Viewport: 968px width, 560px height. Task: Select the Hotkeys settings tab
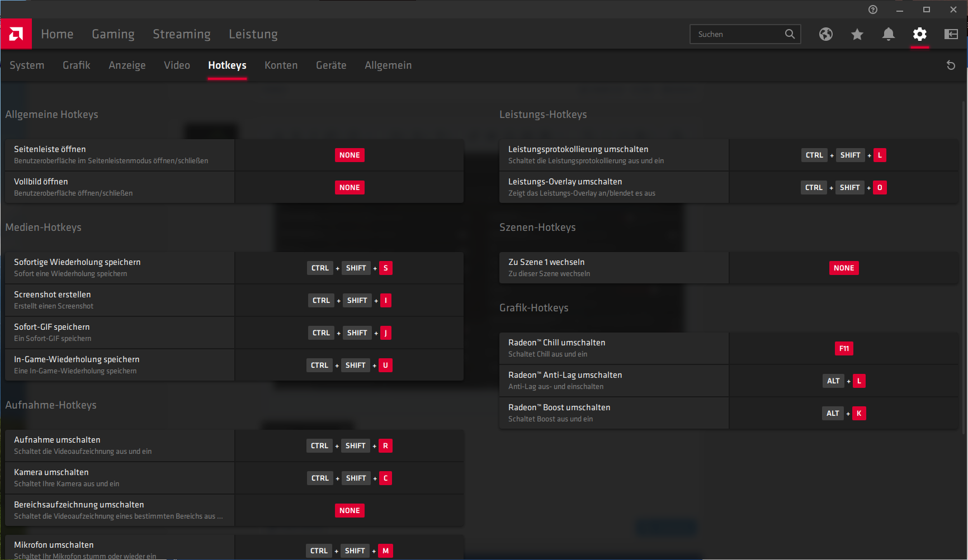[227, 65]
